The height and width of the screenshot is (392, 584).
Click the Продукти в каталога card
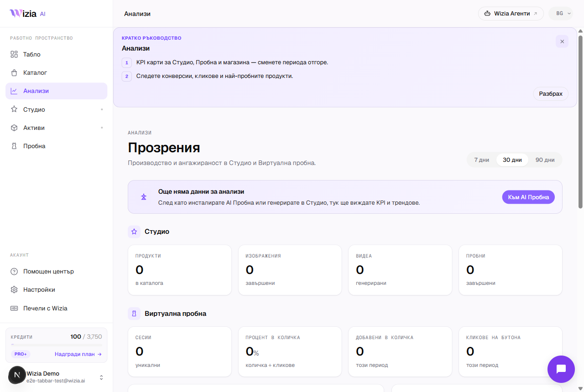[x=180, y=270]
